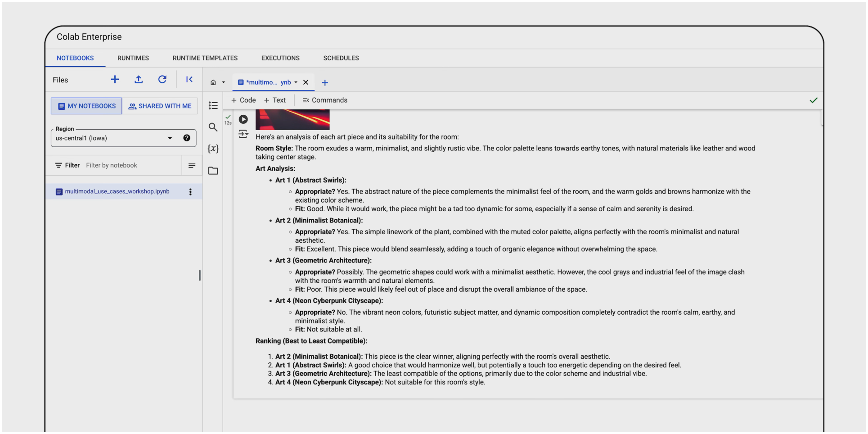
Task: Select the My Notebooks toggle
Action: pos(86,106)
